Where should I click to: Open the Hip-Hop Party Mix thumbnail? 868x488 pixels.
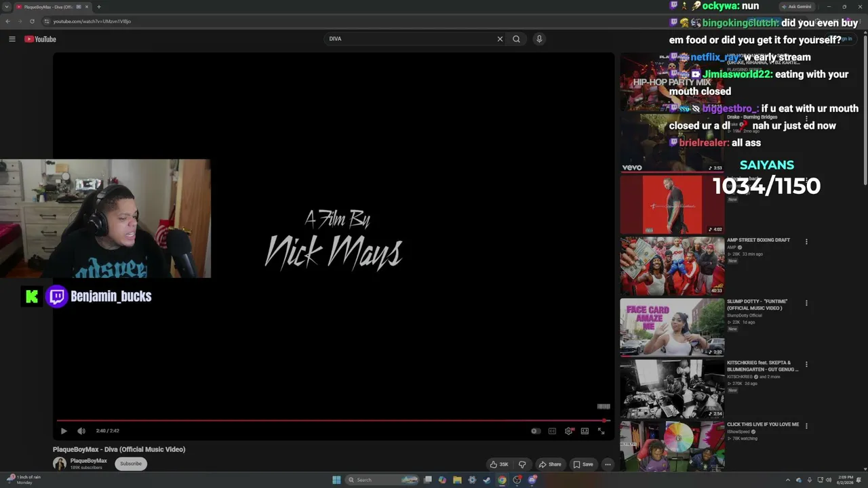pyautogui.click(x=672, y=83)
